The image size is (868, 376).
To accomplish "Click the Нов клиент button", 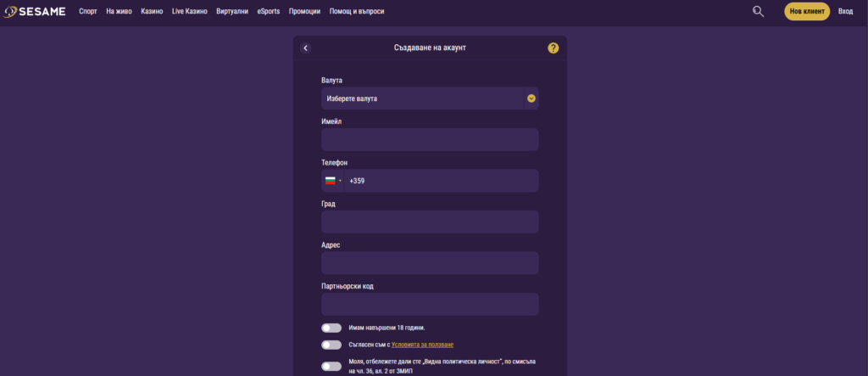I will click(806, 11).
